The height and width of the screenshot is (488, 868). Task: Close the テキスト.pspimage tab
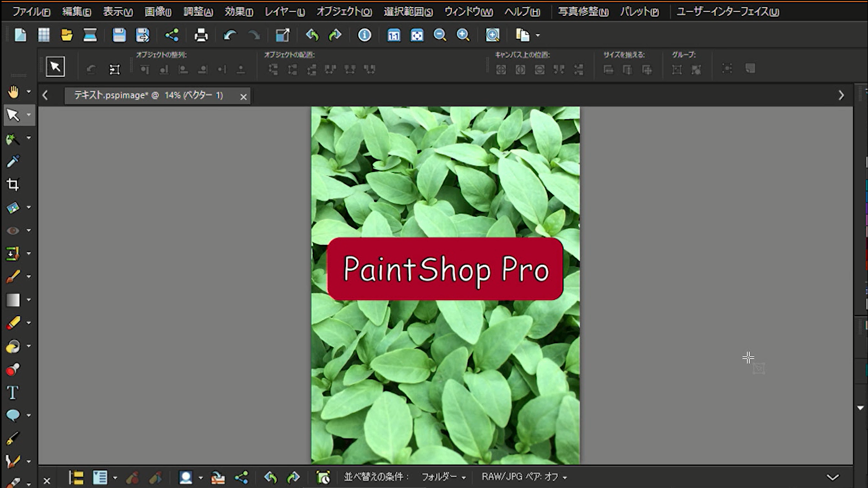tap(244, 96)
